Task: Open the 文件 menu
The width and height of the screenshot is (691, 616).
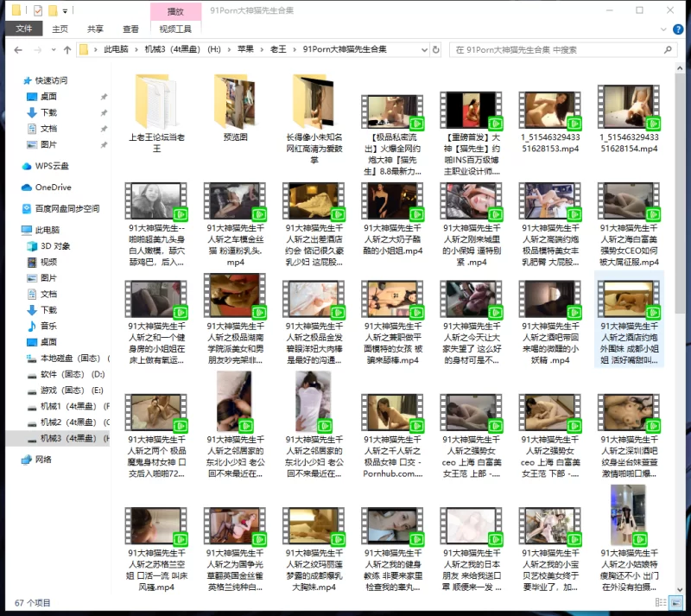Action: pos(24,29)
